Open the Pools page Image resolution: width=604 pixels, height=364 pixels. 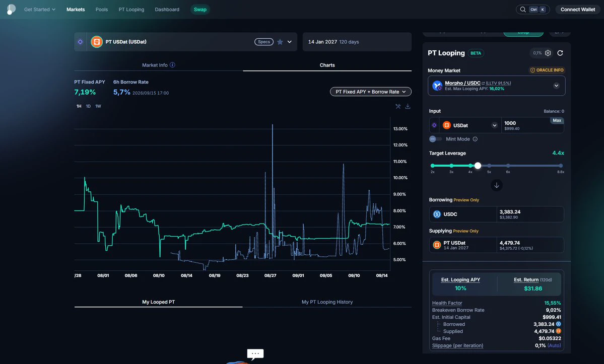(x=102, y=10)
